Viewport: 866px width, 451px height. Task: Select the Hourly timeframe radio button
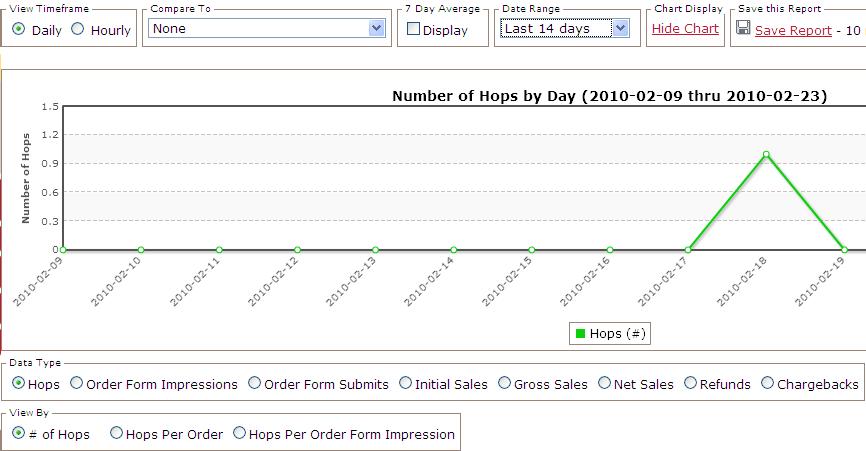click(x=78, y=30)
